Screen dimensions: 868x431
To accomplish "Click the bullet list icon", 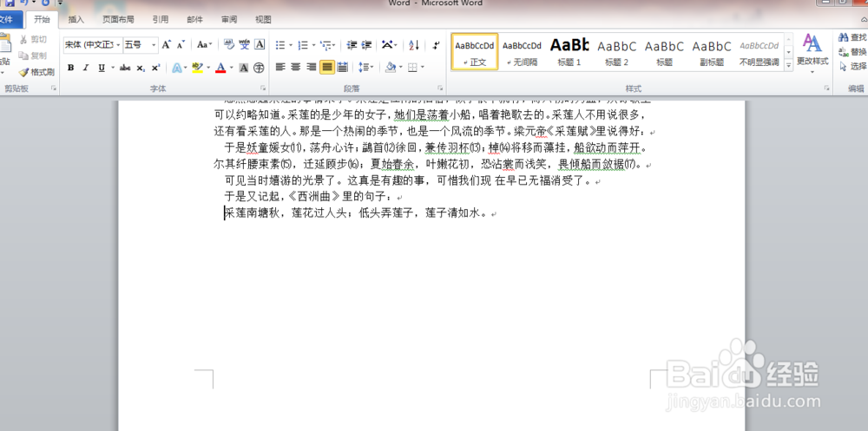I will point(280,45).
